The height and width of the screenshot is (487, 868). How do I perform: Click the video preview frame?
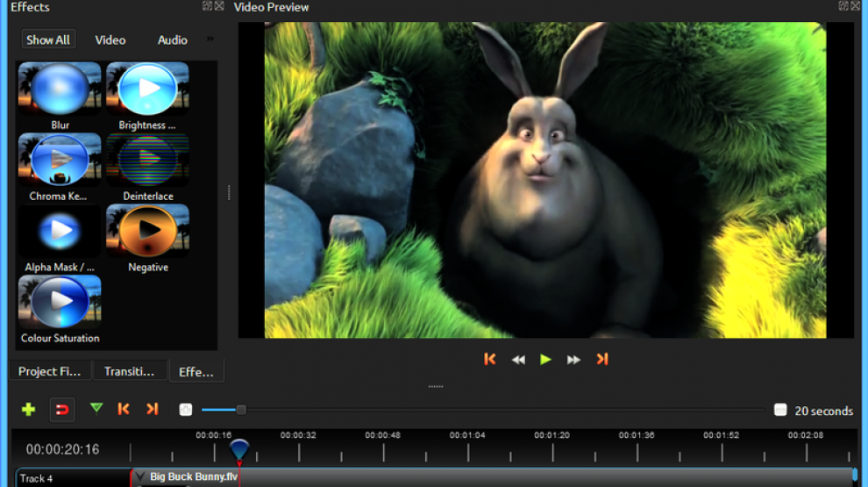click(545, 180)
